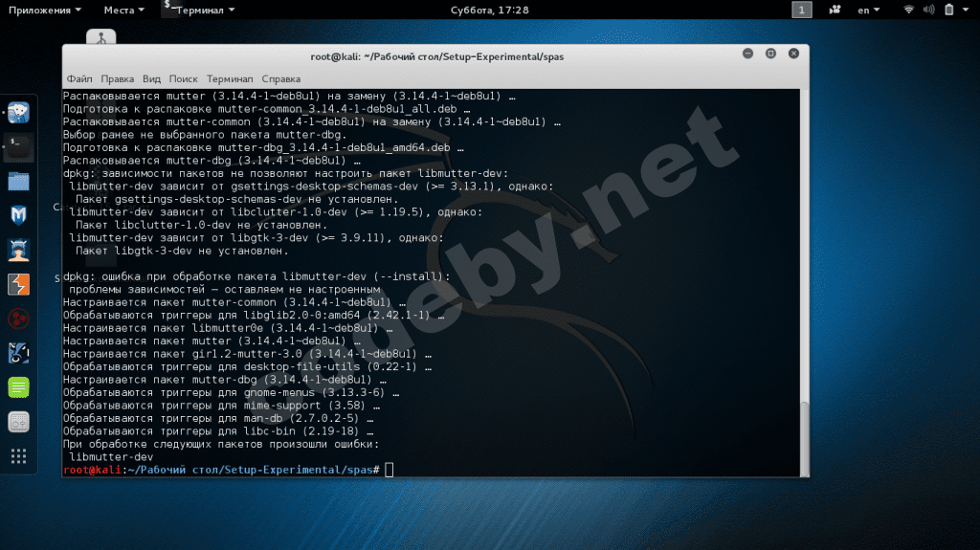This screenshot has width=980, height=550.
Task: Open the clock Суббота, 17:28
Action: 489,10
